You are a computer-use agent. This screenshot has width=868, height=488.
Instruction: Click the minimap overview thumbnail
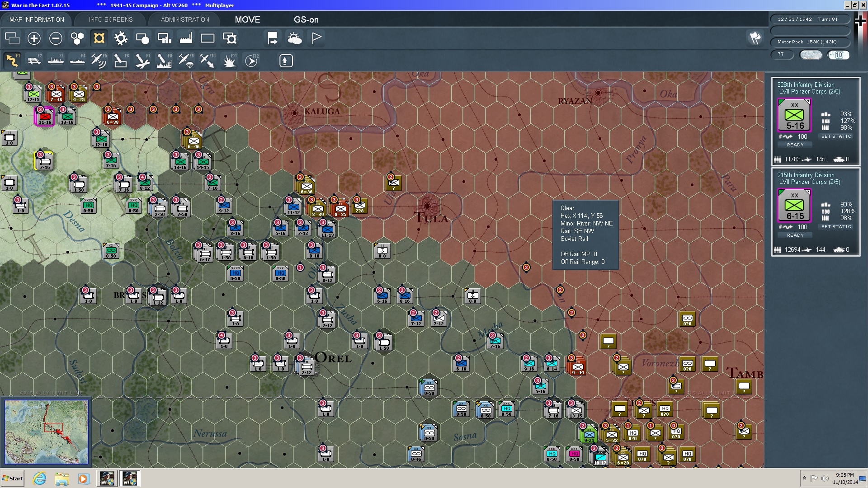click(46, 432)
